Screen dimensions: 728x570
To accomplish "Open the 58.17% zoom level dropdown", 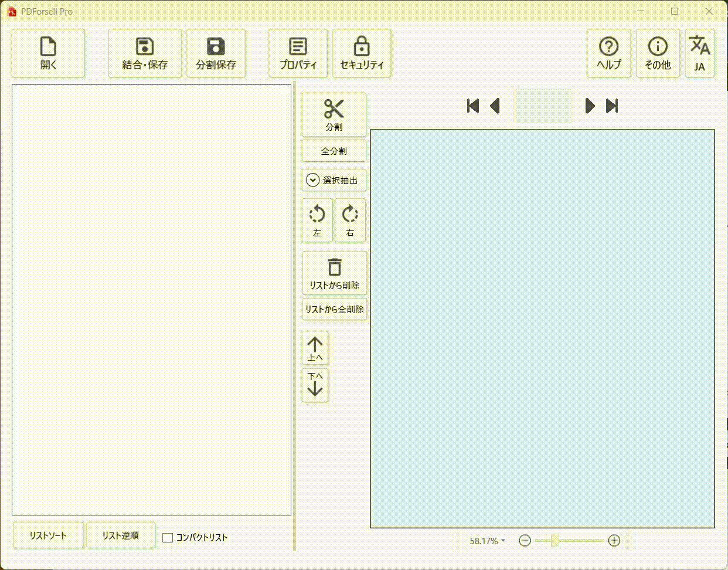I will click(487, 541).
